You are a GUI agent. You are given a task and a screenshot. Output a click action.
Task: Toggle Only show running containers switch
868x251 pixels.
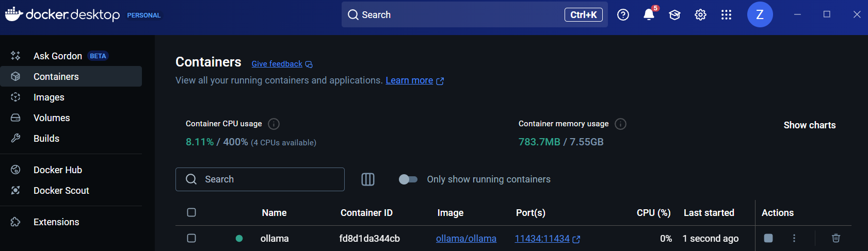tap(408, 179)
